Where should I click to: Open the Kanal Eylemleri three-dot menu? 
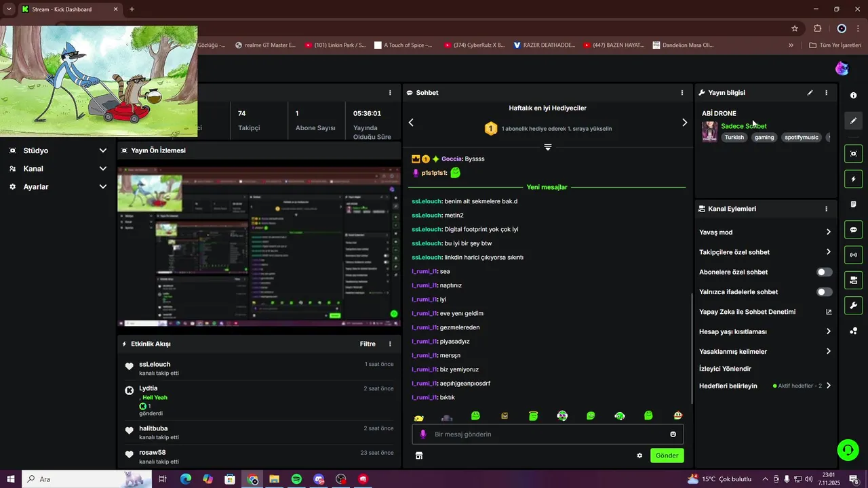tap(826, 209)
